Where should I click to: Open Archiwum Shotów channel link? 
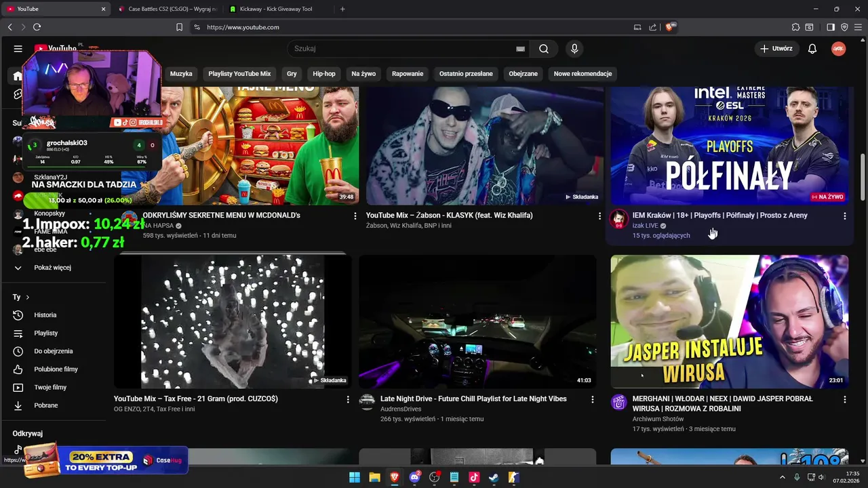tap(658, 419)
